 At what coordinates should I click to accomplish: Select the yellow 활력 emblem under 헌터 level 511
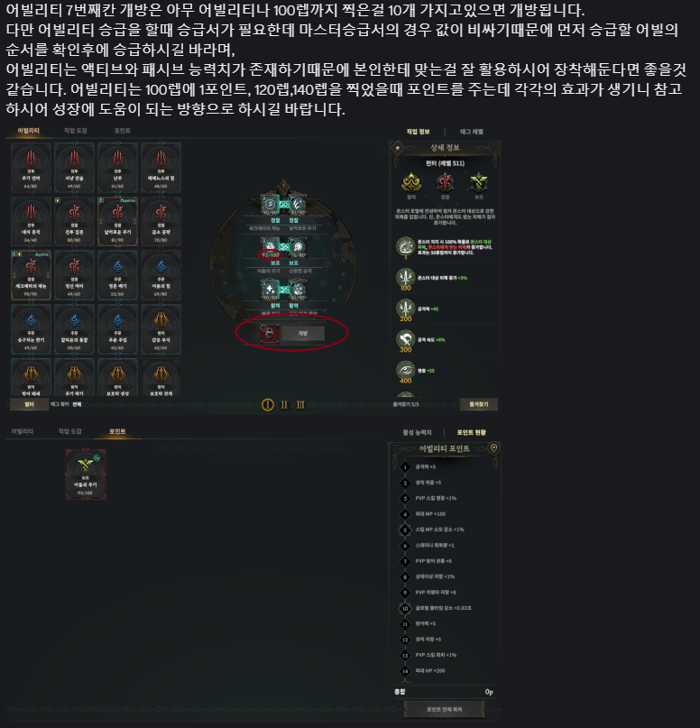click(x=411, y=182)
